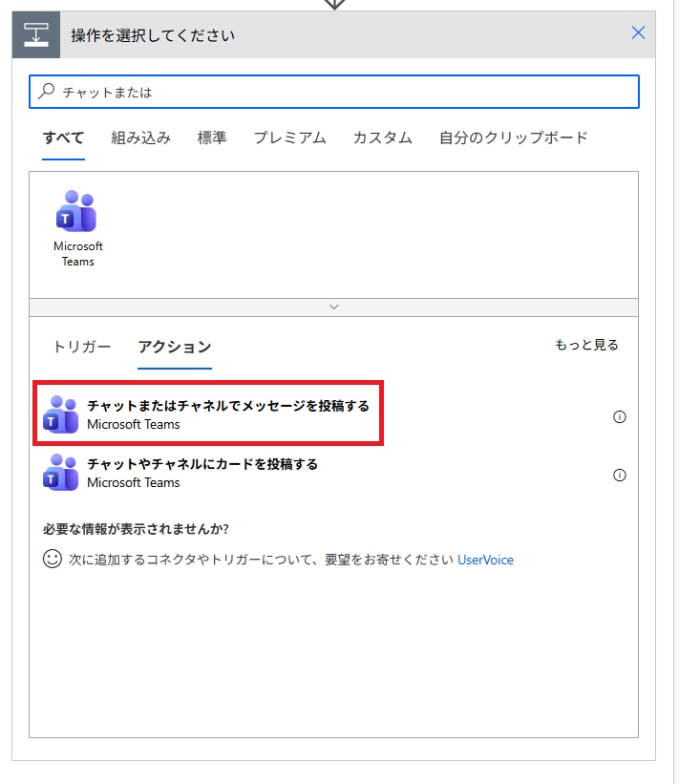Click the smiley feedback icon
679x784 pixels.
coord(53,560)
